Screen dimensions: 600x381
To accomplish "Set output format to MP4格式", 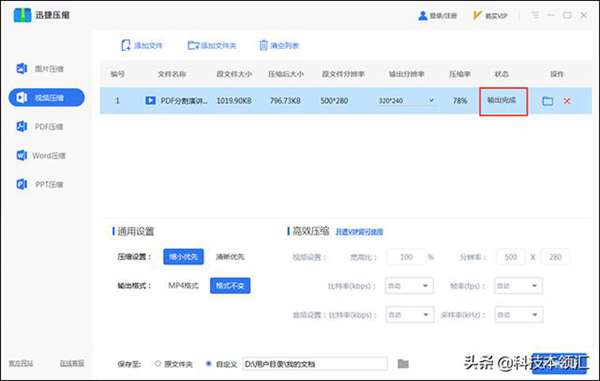I will pos(183,286).
